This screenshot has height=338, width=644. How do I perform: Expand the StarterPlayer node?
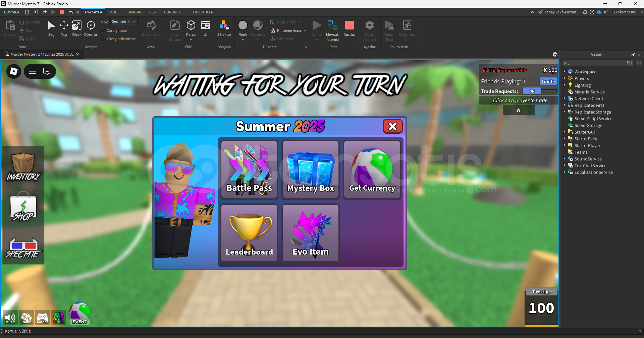[x=565, y=145]
